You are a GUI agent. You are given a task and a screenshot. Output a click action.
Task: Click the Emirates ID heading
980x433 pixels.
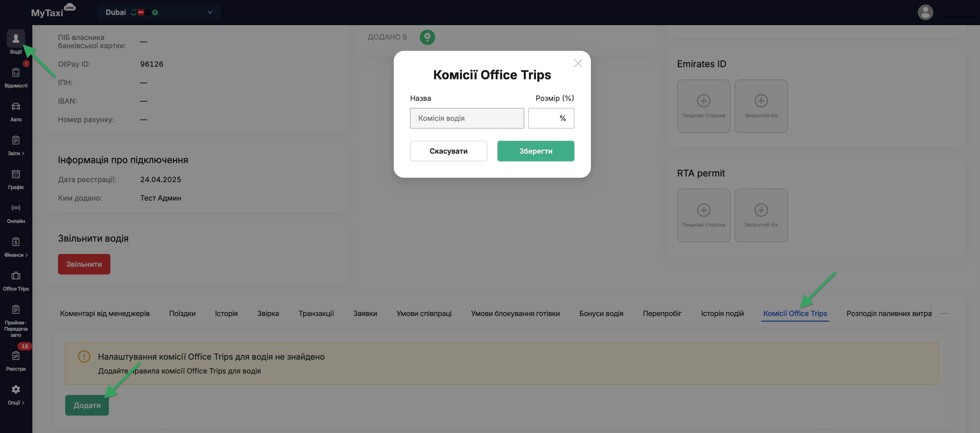pyautogui.click(x=701, y=64)
